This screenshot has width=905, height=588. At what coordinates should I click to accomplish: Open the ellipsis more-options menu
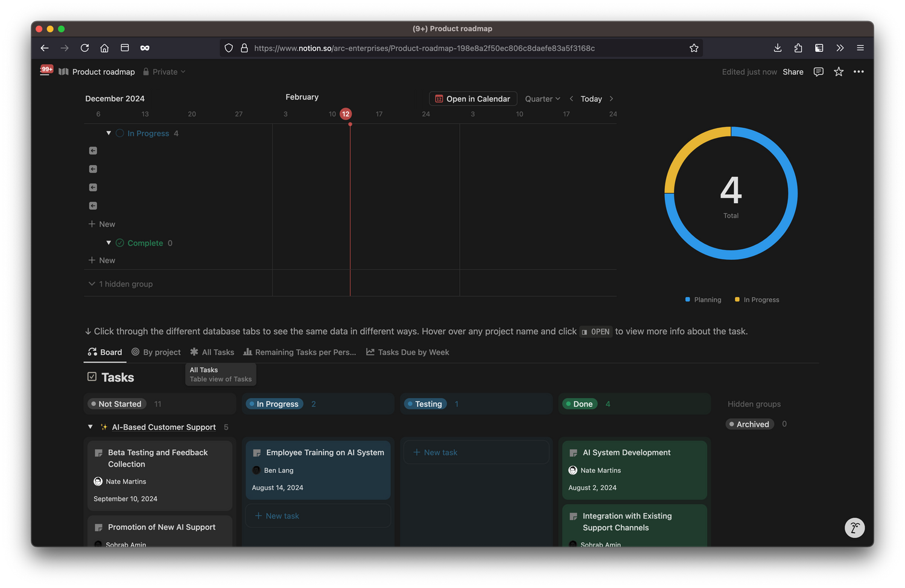859,72
